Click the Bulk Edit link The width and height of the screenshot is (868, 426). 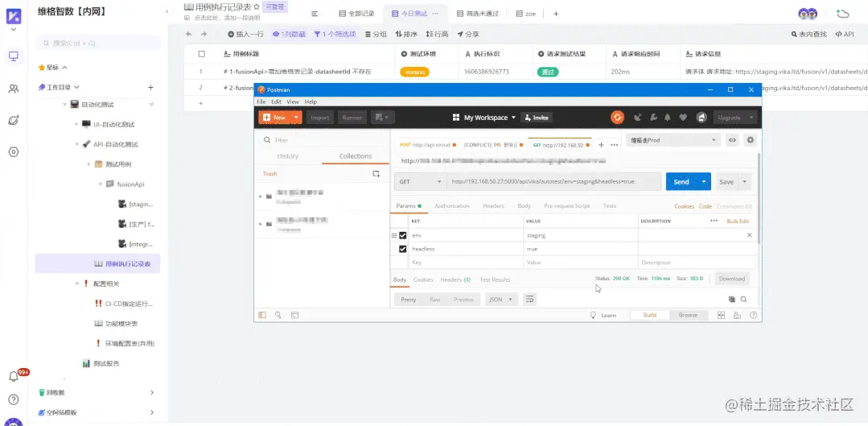coord(738,221)
